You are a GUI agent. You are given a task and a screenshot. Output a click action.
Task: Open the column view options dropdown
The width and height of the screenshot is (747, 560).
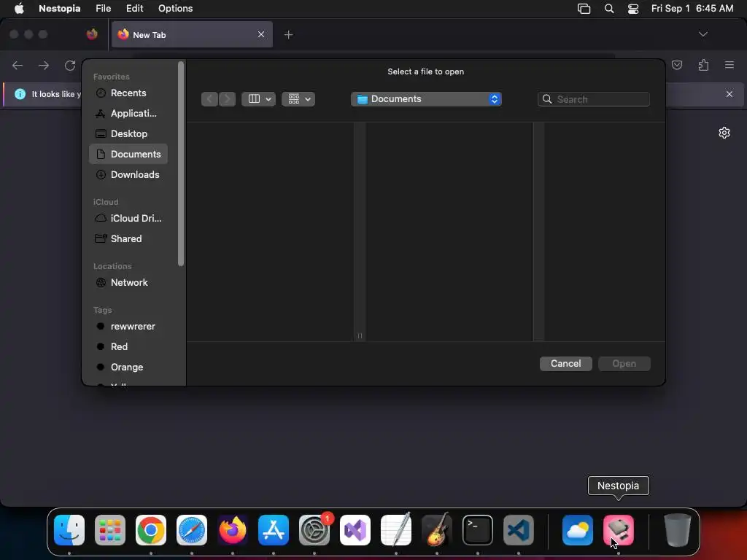coord(259,99)
